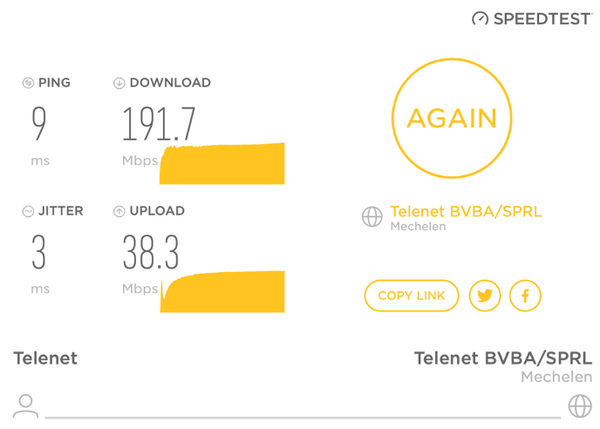Click the user profile icon at bottom
This screenshot has height=429, width=600.
[x=26, y=406]
